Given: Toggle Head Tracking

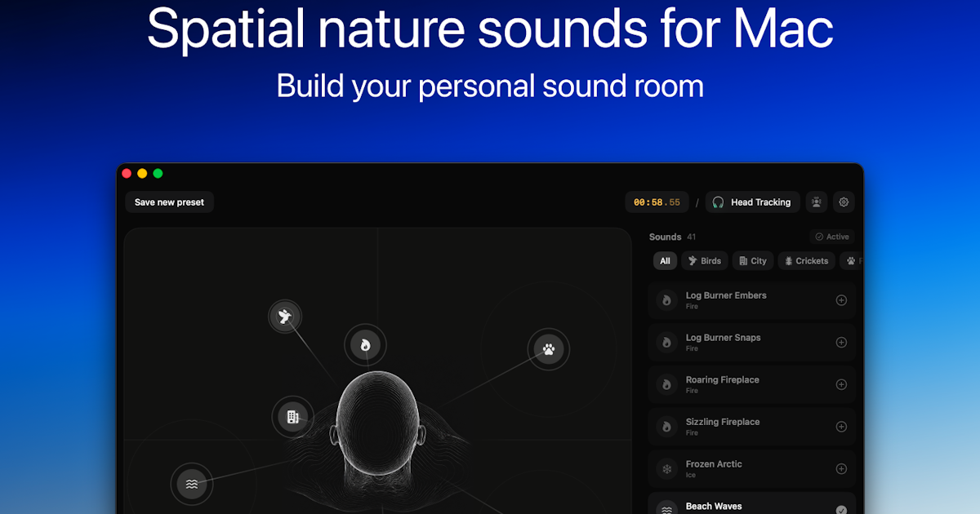Looking at the screenshot, I should pos(752,202).
